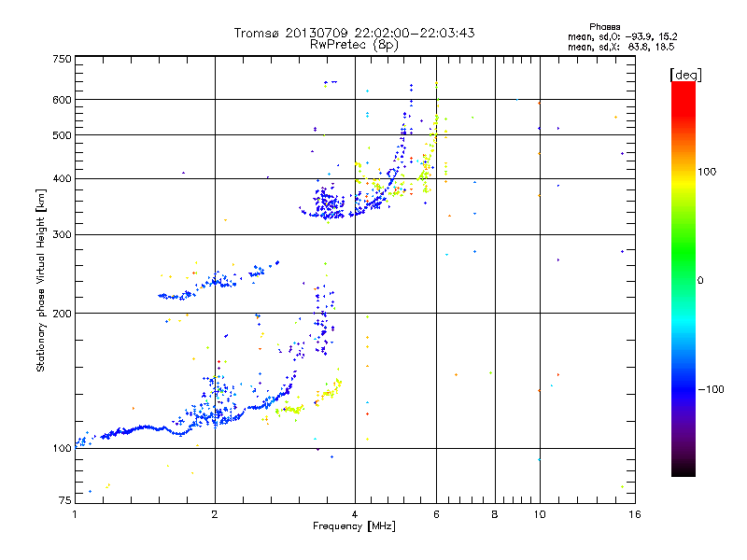
Task: Click the y-axis tick label '500'
Action: tap(63, 135)
